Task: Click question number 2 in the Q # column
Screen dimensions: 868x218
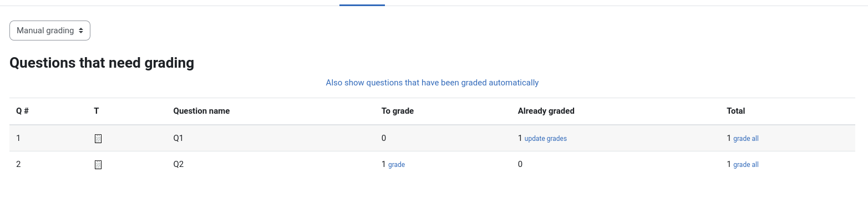Action: (18, 164)
